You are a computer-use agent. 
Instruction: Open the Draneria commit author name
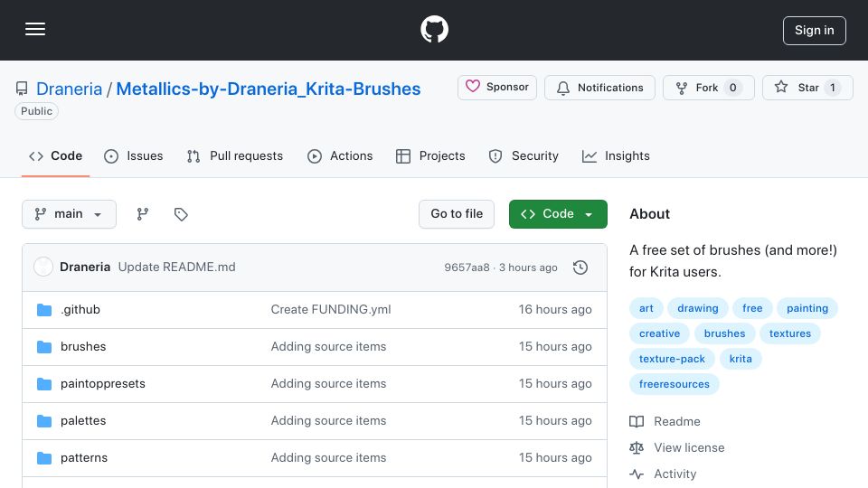(x=85, y=267)
